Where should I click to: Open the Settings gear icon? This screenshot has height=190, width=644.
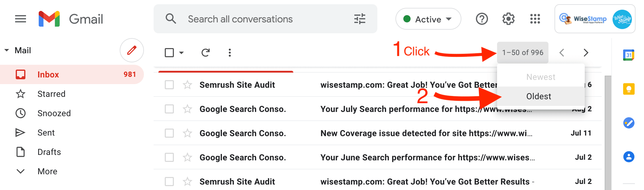508,19
